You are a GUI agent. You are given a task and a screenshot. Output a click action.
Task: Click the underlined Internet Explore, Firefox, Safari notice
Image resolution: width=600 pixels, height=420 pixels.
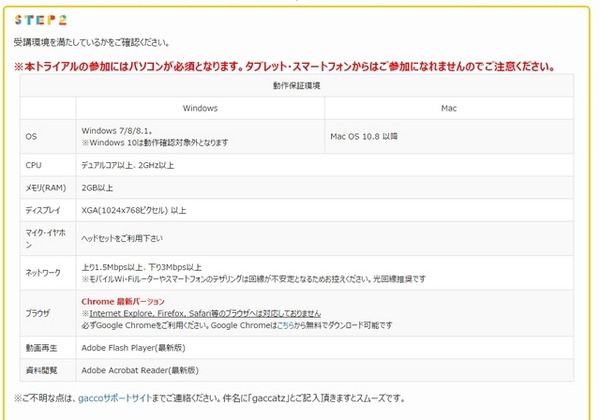coord(205,314)
